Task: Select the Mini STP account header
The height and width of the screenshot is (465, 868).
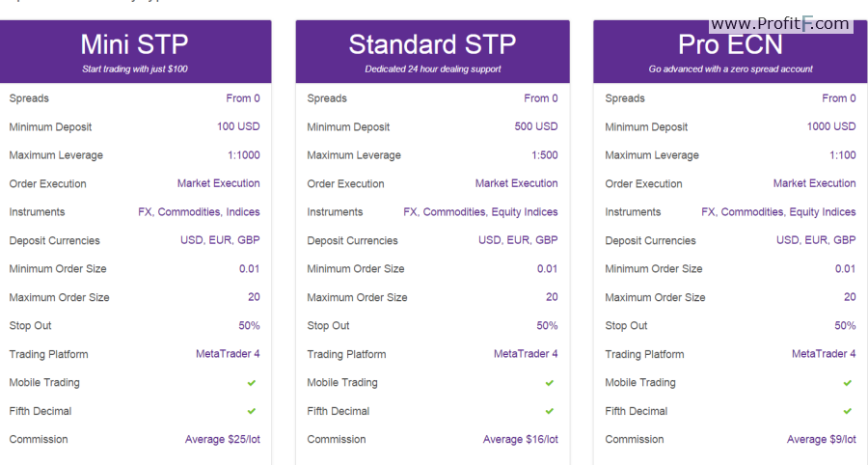Action: point(135,51)
